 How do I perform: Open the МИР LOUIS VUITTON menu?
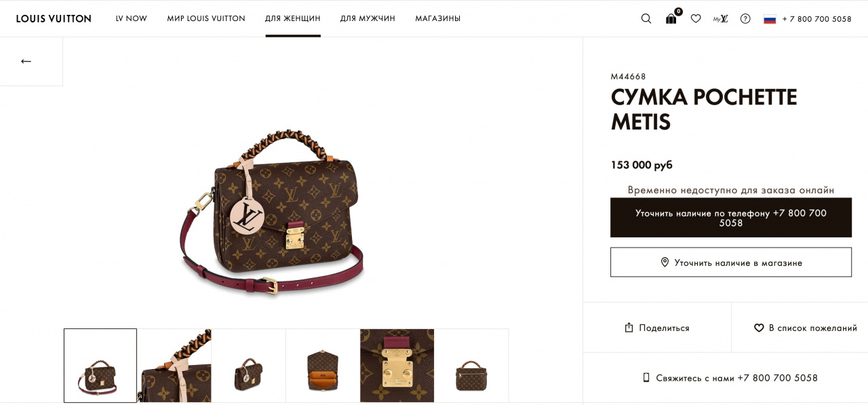pos(206,18)
